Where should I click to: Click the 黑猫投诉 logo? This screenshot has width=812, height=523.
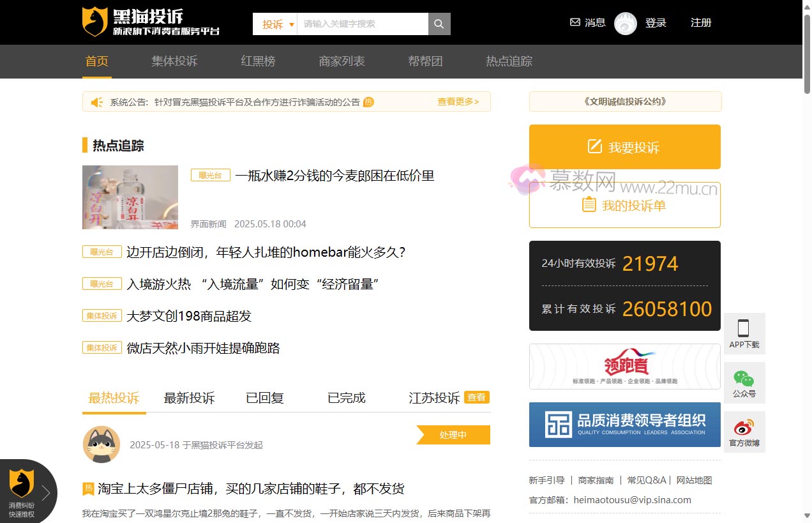pyautogui.click(x=151, y=22)
